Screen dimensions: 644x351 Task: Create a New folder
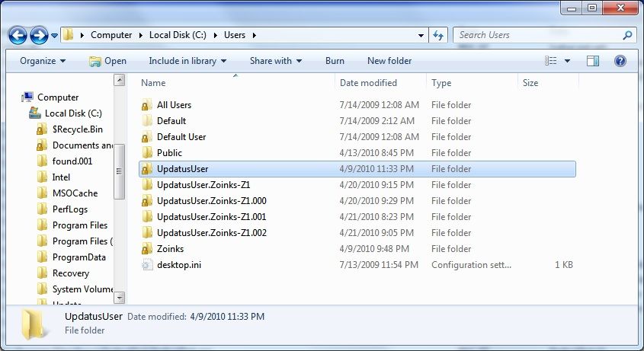click(389, 61)
